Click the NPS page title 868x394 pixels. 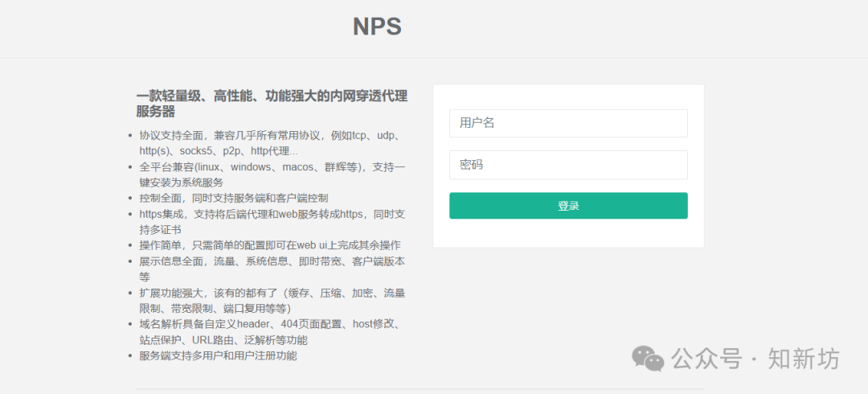click(x=377, y=26)
